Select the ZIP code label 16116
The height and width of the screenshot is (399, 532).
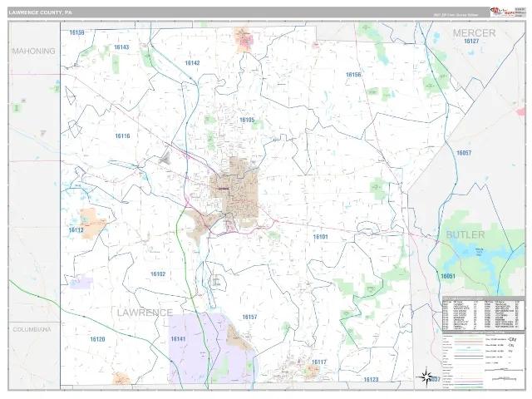click(x=122, y=135)
